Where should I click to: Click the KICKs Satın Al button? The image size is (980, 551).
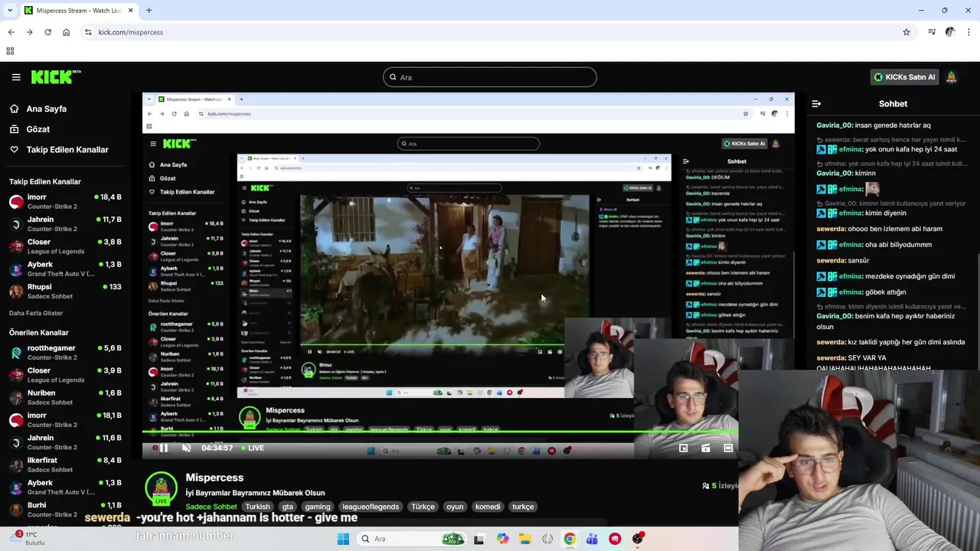(904, 77)
